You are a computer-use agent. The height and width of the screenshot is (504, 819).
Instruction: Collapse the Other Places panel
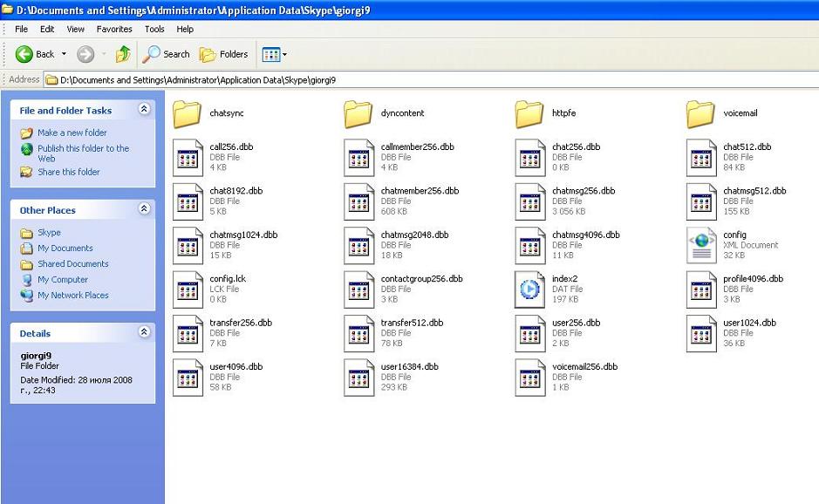pos(144,209)
